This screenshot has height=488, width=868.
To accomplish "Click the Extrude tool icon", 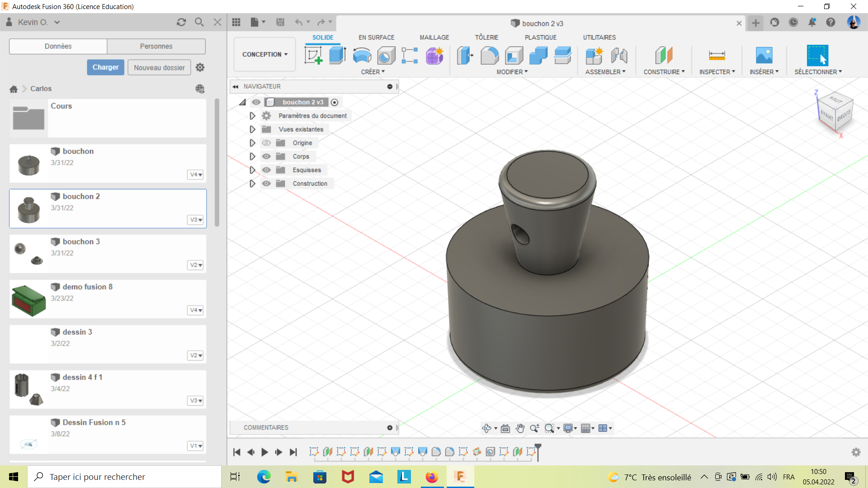I will [x=337, y=56].
